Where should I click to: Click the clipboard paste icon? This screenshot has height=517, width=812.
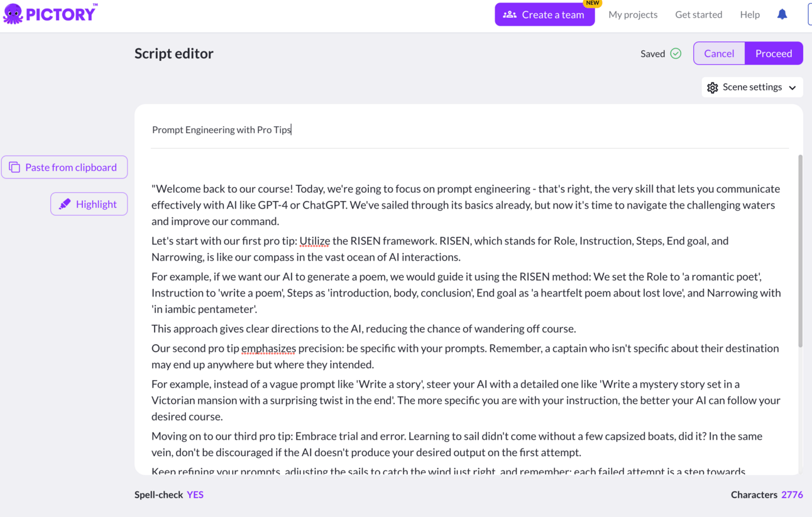click(x=14, y=167)
